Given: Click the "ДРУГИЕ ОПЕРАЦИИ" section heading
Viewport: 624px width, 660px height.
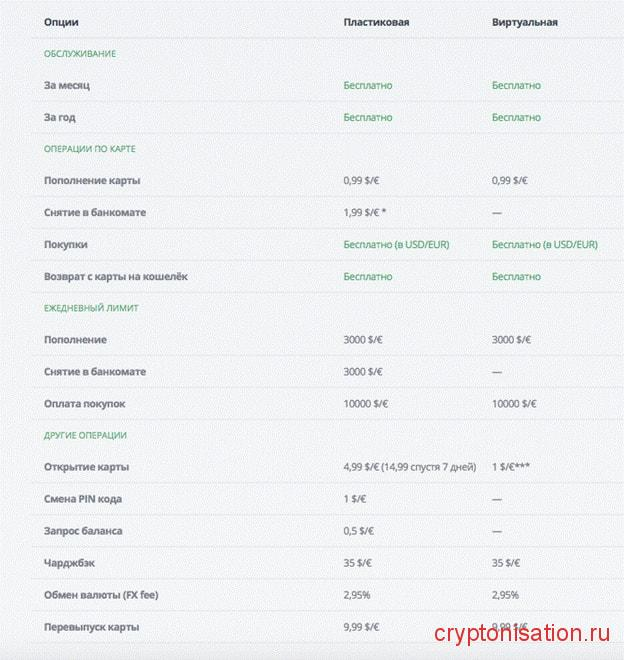Looking at the screenshot, I should 85,435.
